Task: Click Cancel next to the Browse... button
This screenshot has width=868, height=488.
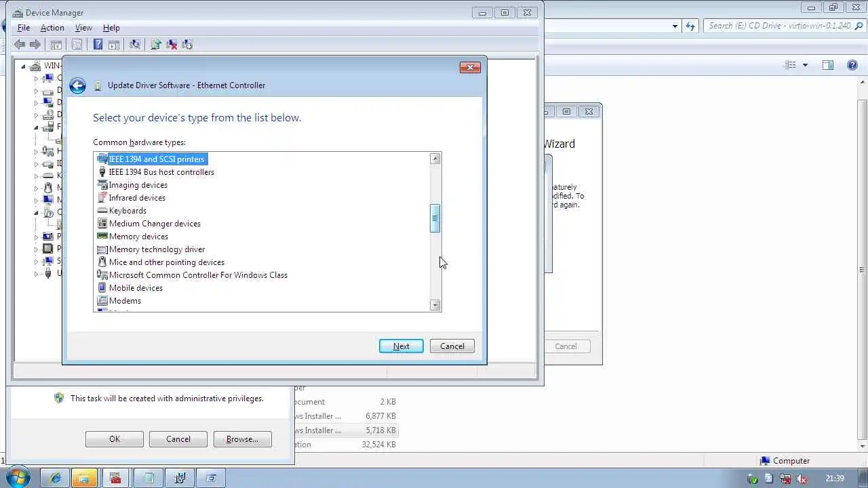Action: pyautogui.click(x=178, y=439)
